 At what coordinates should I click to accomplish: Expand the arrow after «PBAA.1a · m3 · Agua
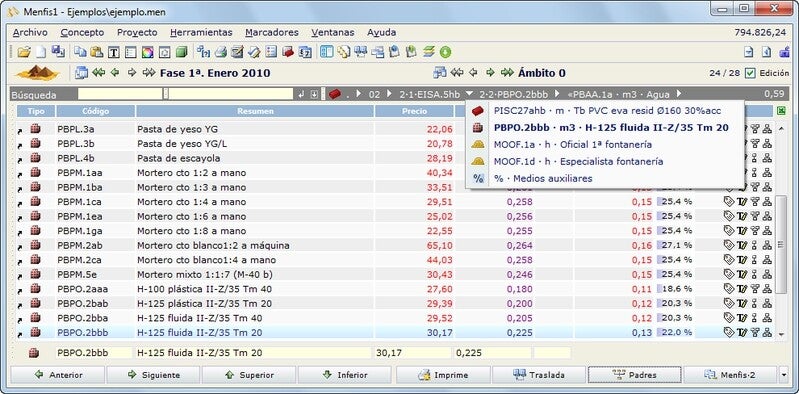[x=678, y=94]
